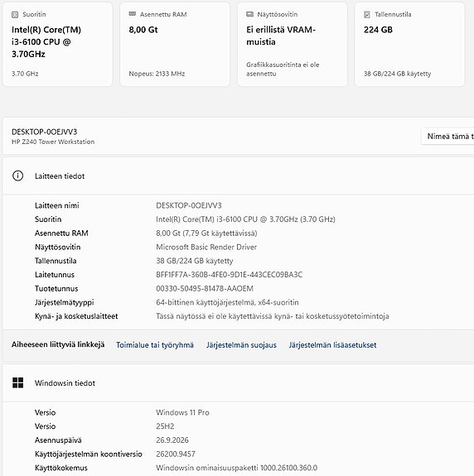This screenshot has width=474, height=476.
Task: Open the Järjestelmän lisäasetukset link
Action: [x=332, y=345]
